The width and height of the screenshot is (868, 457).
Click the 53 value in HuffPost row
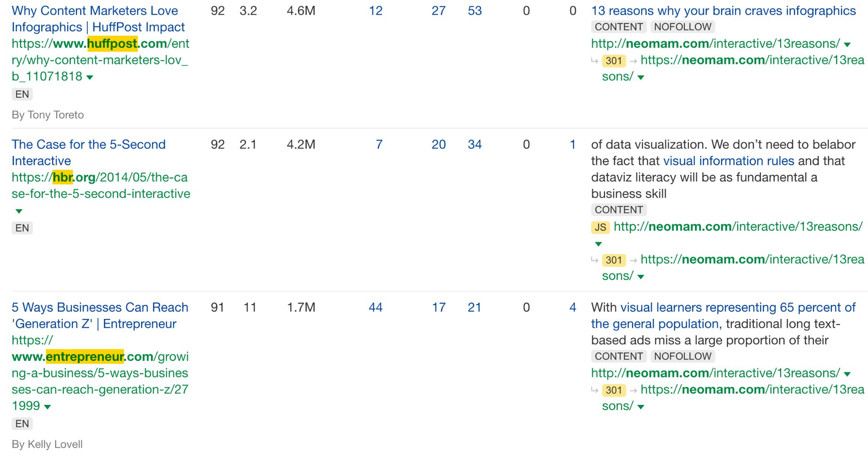[475, 11]
